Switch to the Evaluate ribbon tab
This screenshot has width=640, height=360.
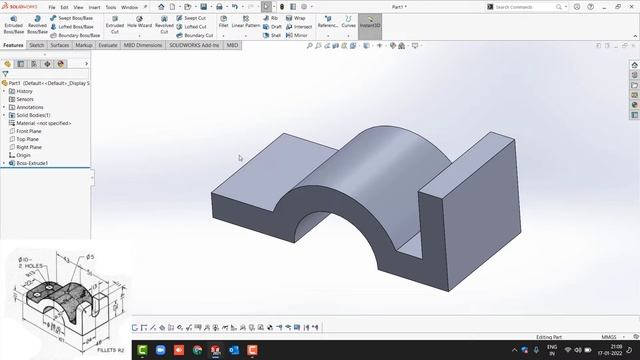[108, 45]
